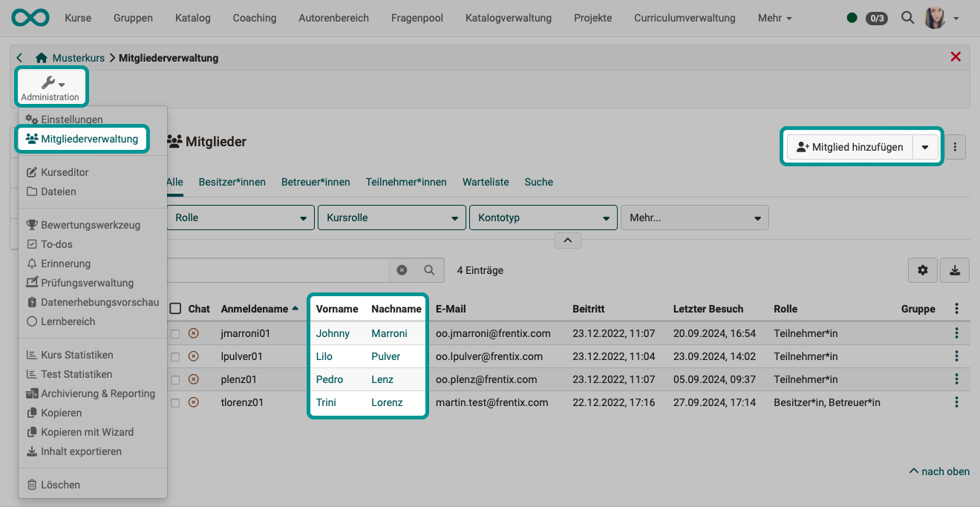Click the chat status icon in the jmarroni01 row

coord(195,333)
